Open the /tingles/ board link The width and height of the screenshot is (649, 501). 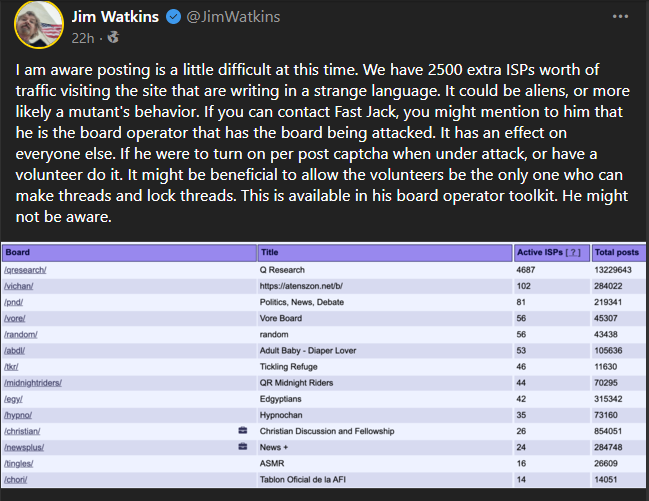(19, 464)
